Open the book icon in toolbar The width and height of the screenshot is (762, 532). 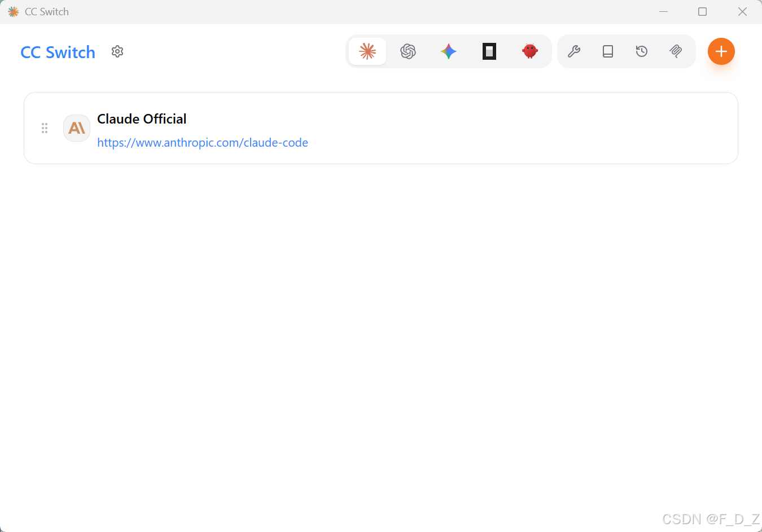pyautogui.click(x=608, y=51)
